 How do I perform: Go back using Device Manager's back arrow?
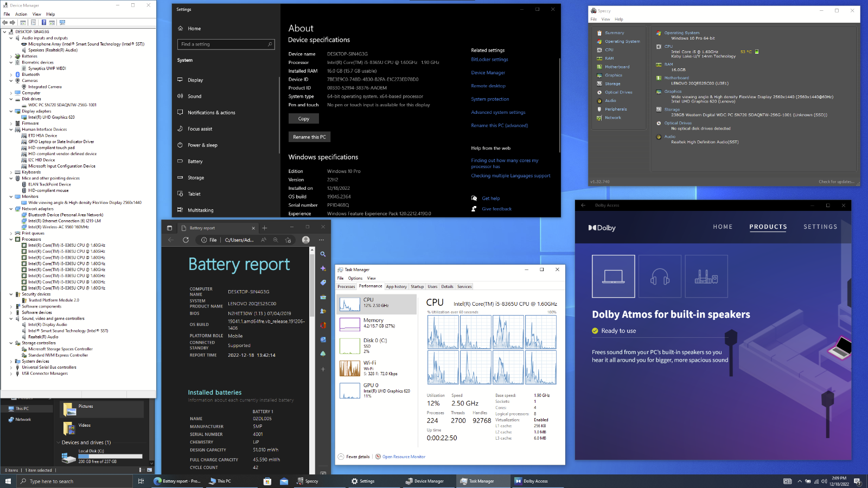[x=5, y=22]
